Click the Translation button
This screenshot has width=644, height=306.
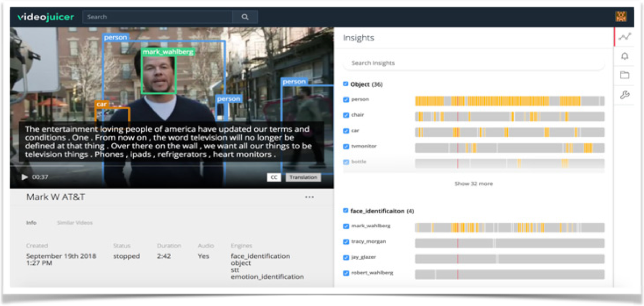[x=303, y=178]
